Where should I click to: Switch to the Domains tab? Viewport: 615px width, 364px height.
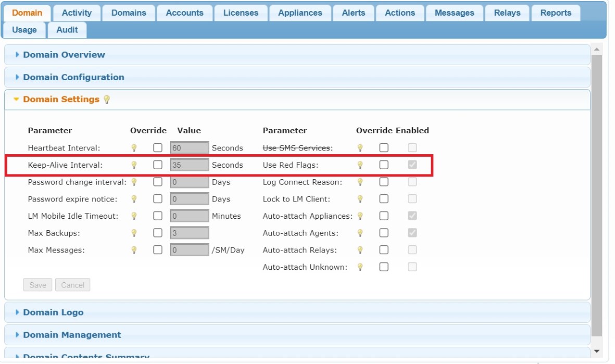point(129,13)
